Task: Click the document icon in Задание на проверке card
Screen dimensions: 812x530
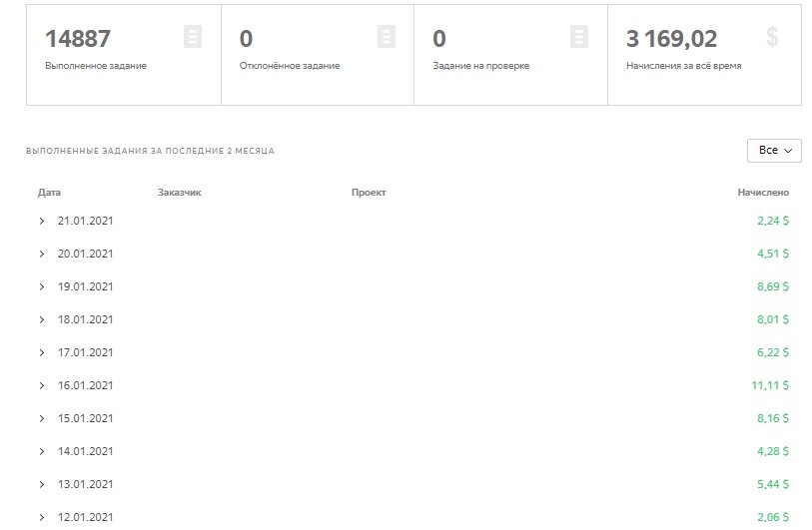Action: tap(579, 37)
